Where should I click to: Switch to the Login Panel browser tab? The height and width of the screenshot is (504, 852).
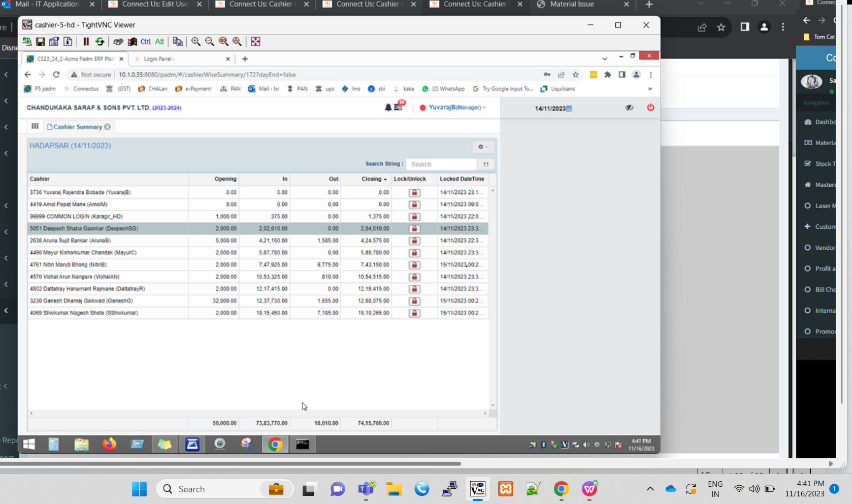coord(181,59)
